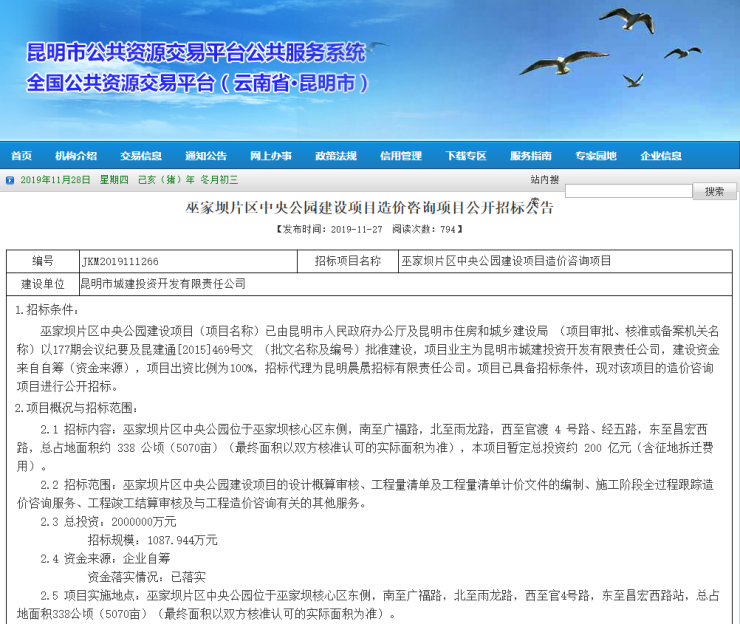Select the project number JKM2019111266

[x=120, y=261]
